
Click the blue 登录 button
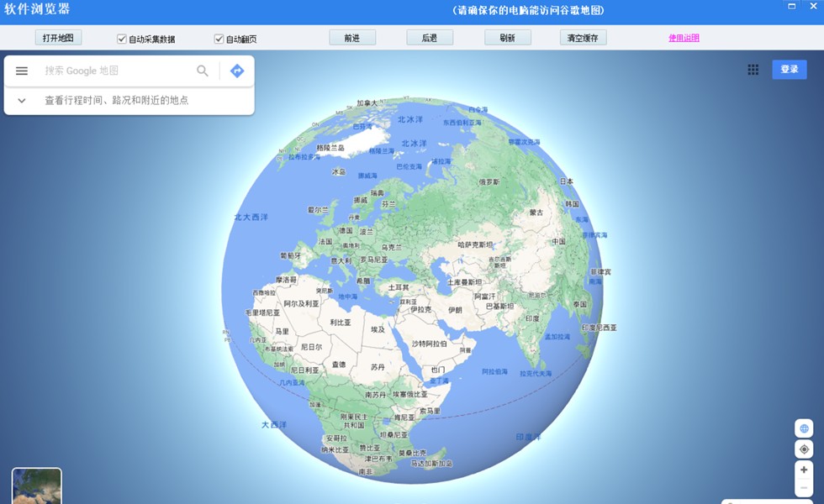tap(790, 69)
